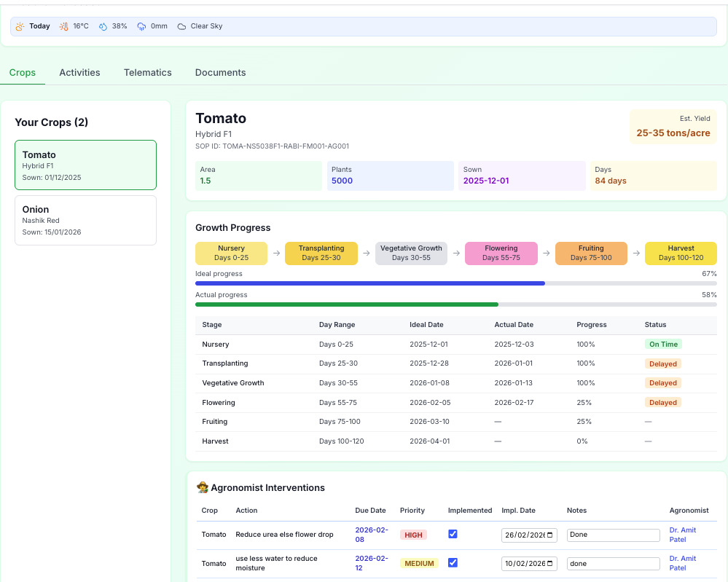Click the humidity droplet icon

[x=103, y=26]
